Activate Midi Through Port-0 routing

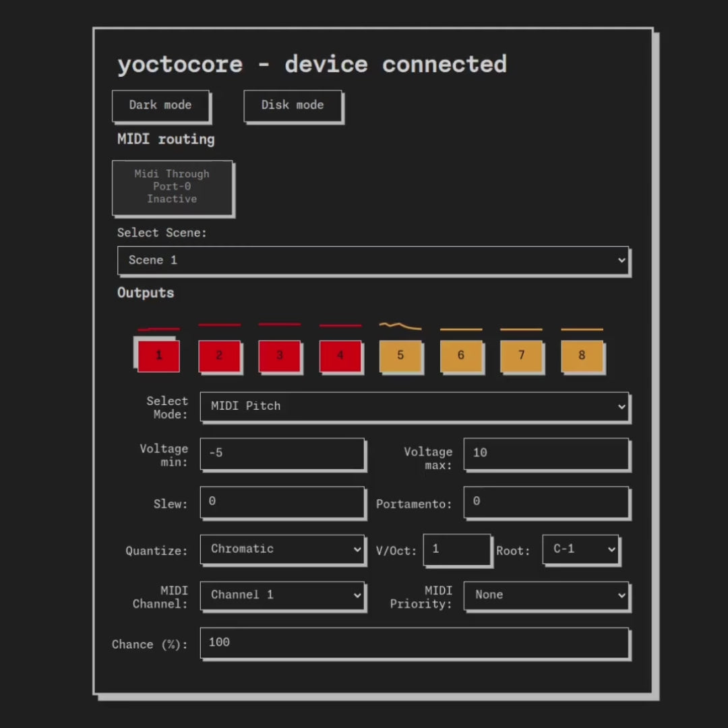[172, 187]
